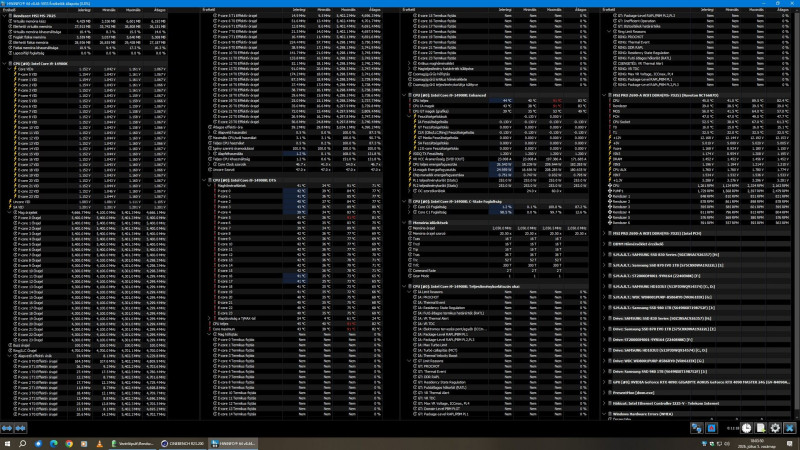The width and height of the screenshot is (800, 450).
Task: Click Minimális header in second panel
Action: (x=324, y=10)
